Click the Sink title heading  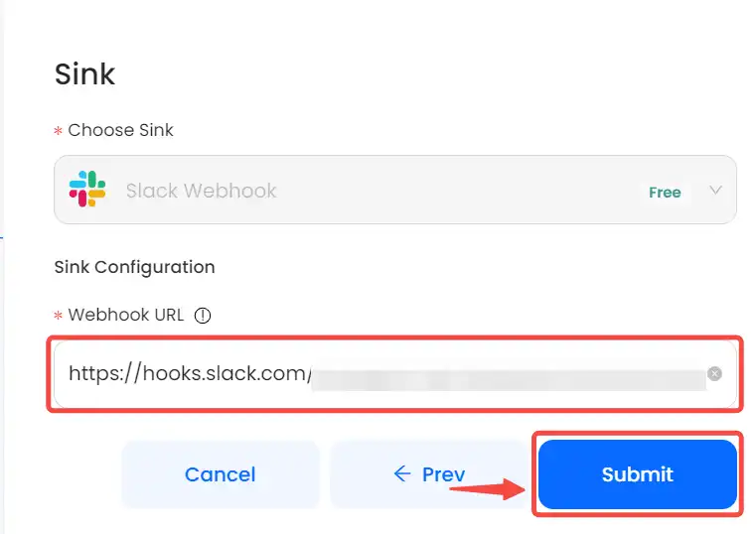click(84, 74)
